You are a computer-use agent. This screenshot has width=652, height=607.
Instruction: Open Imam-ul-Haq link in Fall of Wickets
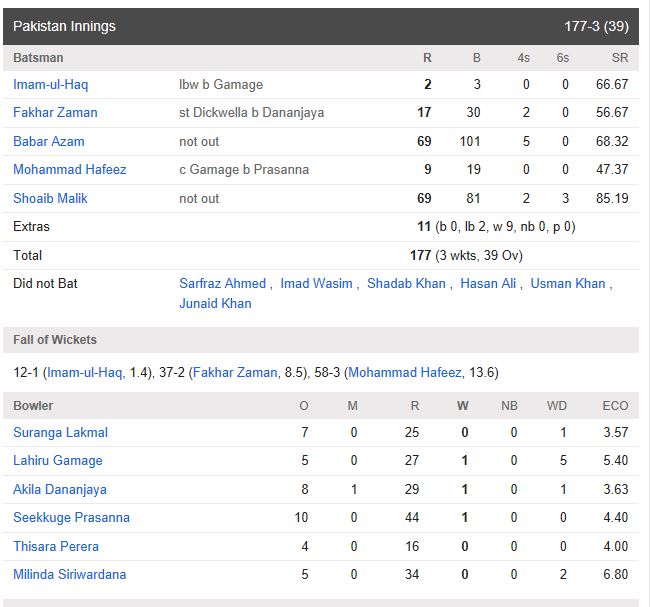coord(84,373)
